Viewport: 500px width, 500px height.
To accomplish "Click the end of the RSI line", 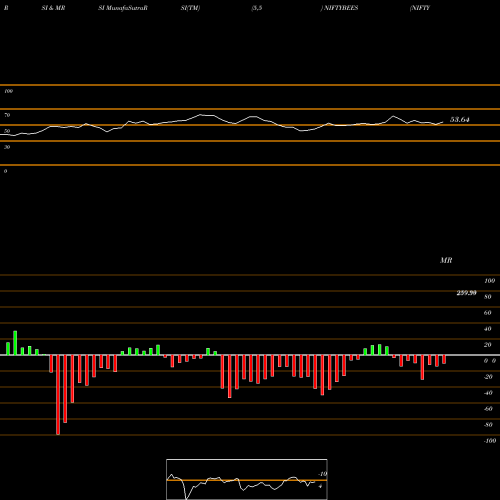I will click(x=443, y=122).
